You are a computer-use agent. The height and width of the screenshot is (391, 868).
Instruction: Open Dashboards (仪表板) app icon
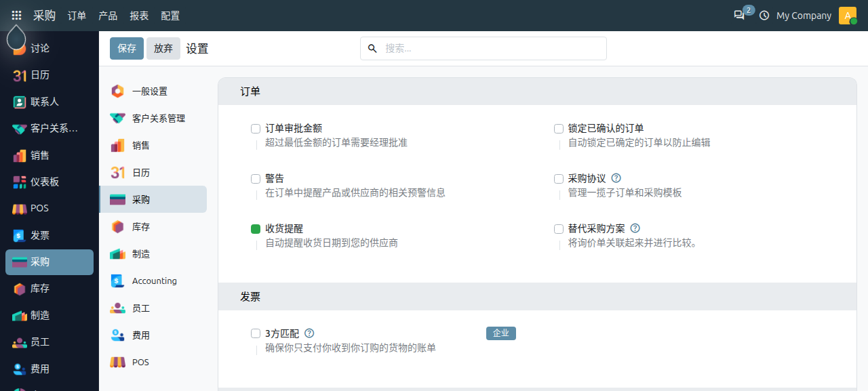point(20,182)
